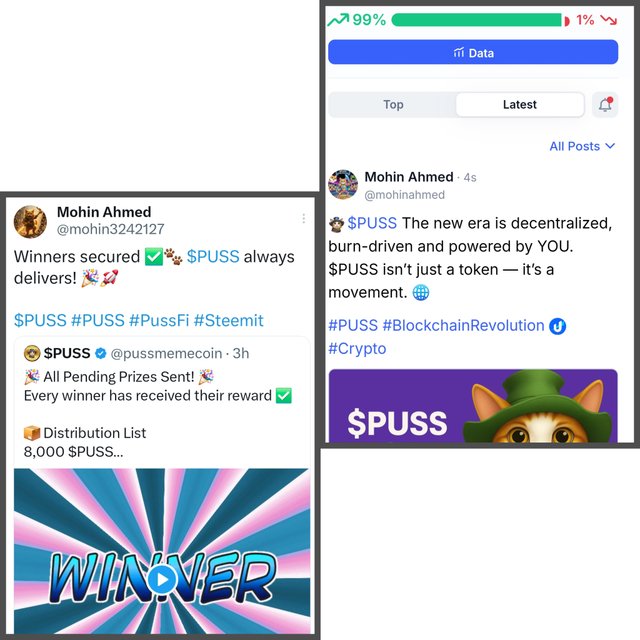Switch to the Top tab

(x=393, y=104)
